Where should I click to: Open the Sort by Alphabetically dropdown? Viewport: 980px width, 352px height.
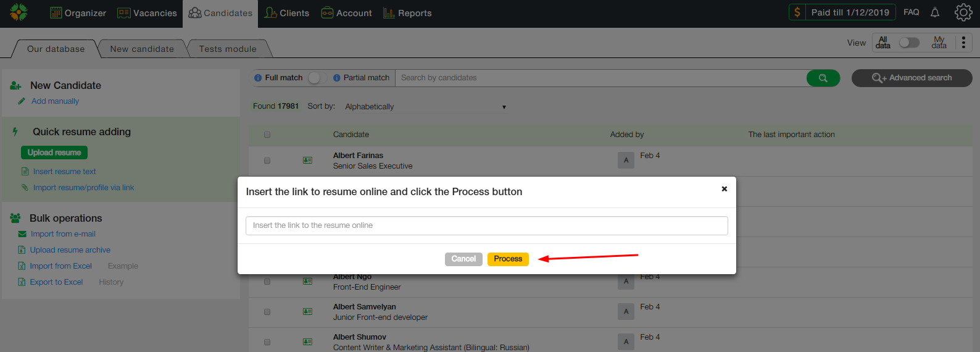426,107
